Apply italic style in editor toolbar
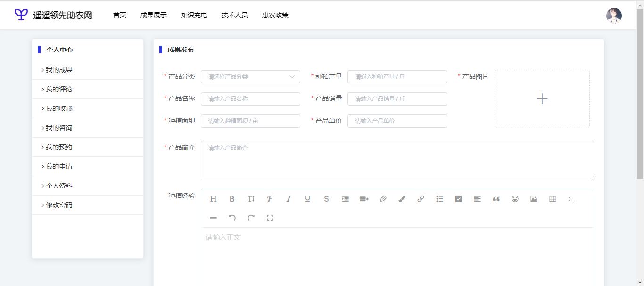 289,199
